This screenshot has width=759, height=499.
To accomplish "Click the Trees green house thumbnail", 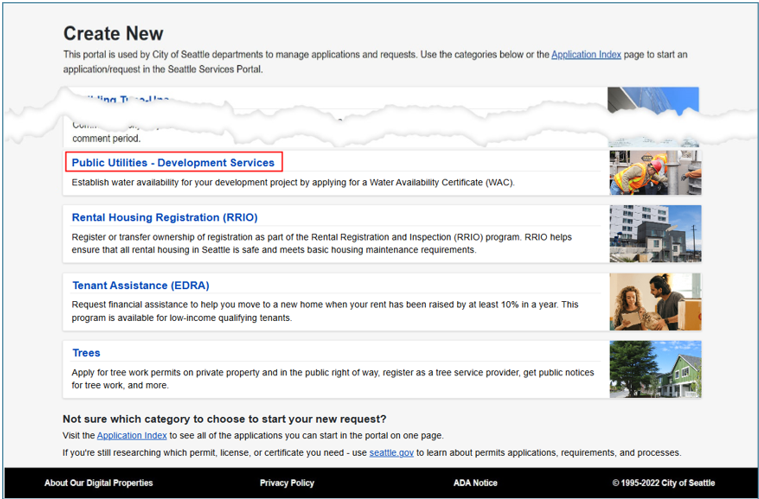I will [654, 369].
